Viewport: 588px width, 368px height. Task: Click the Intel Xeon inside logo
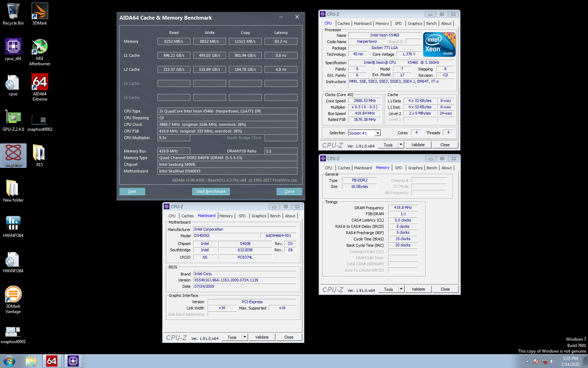click(x=439, y=45)
